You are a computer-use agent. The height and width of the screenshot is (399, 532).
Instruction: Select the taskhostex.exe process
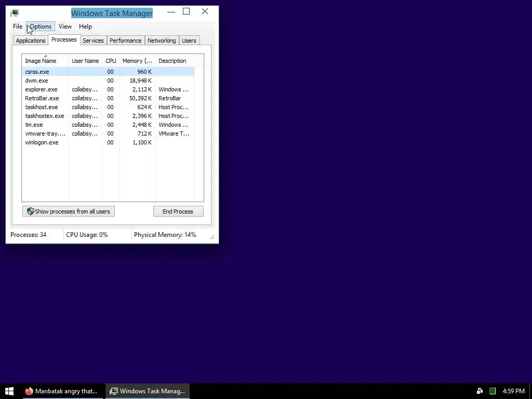(108, 116)
